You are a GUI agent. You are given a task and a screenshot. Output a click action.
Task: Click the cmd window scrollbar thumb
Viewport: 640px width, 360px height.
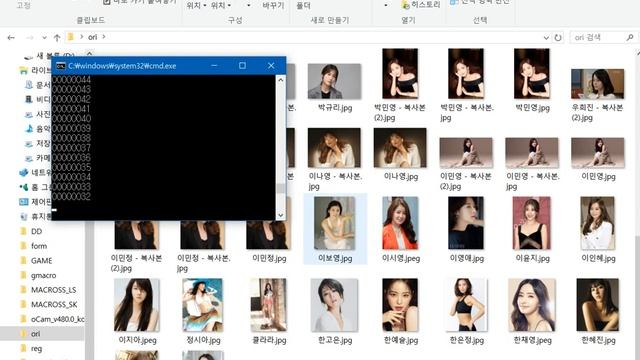click(280, 189)
